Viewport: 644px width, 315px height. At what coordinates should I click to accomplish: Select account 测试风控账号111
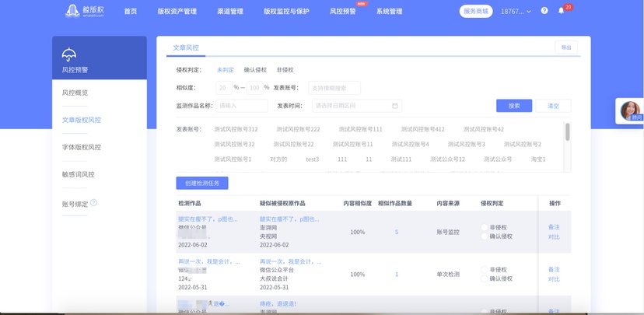361,129
